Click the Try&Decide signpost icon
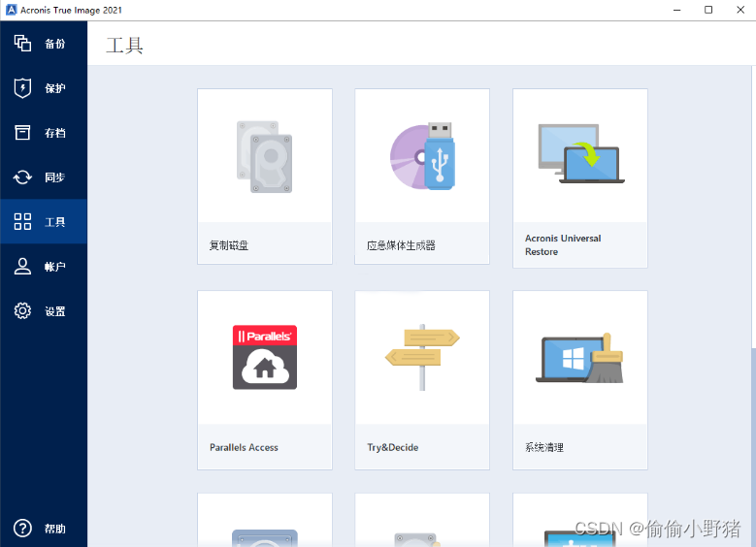756x547 pixels. click(422, 357)
